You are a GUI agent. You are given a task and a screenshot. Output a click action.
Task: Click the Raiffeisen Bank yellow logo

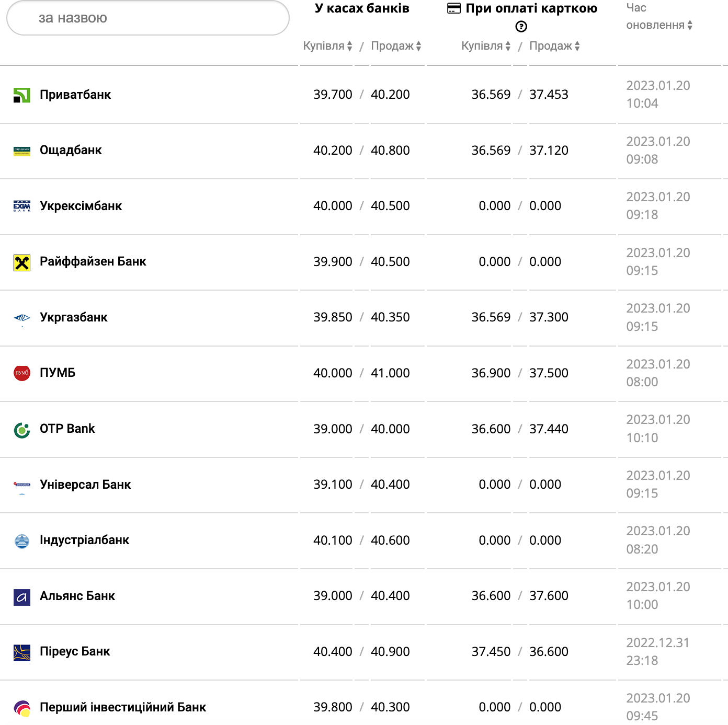tap(21, 262)
